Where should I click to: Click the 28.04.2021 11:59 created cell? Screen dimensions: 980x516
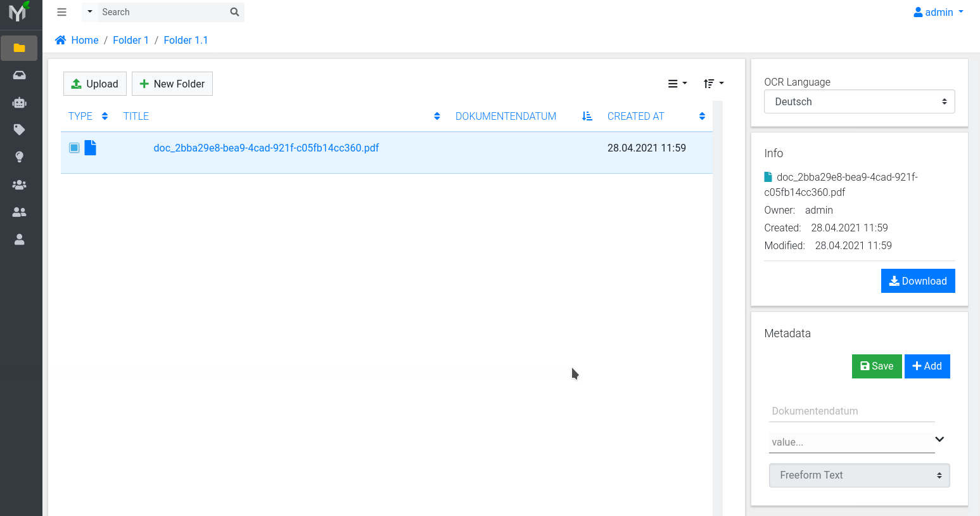(646, 148)
